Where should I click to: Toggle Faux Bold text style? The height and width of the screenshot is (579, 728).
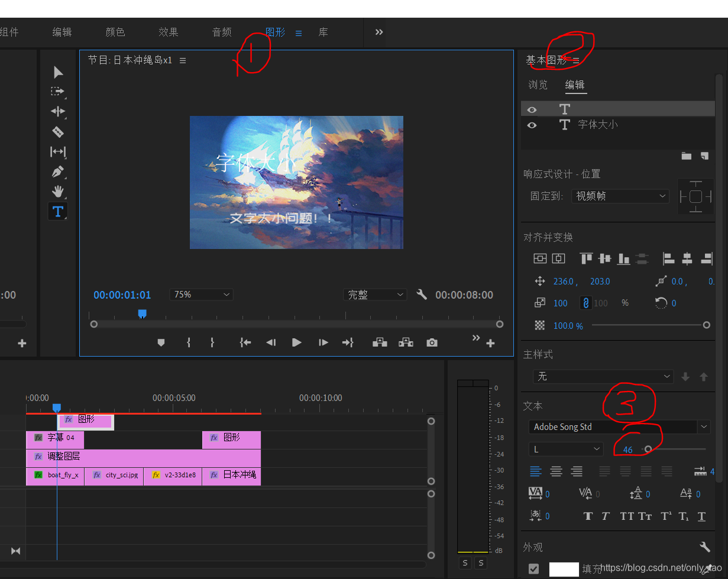(588, 516)
